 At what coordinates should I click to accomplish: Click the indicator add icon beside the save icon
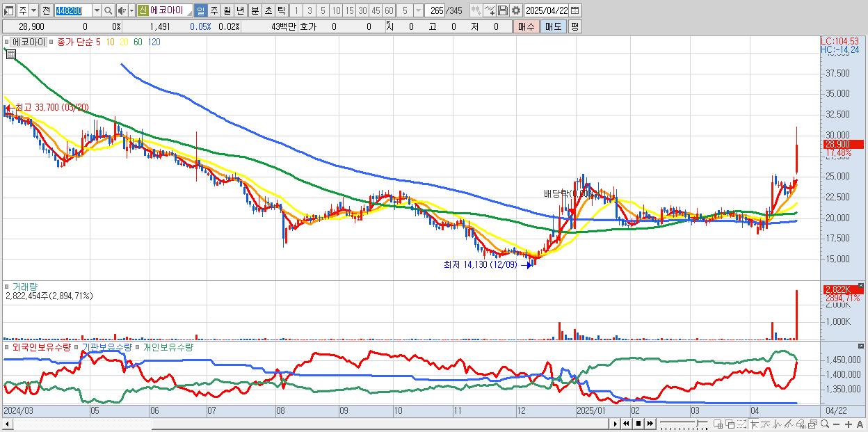tap(490, 10)
